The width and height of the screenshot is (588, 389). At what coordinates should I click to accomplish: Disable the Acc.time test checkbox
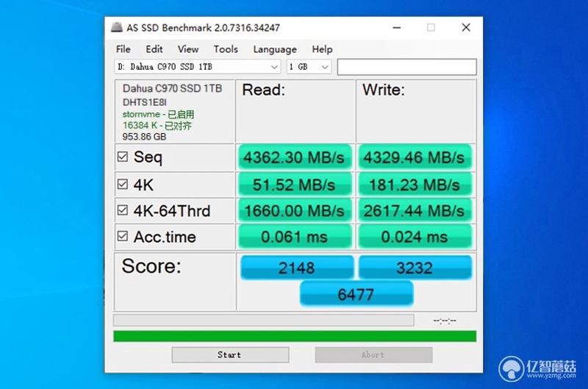coord(123,236)
